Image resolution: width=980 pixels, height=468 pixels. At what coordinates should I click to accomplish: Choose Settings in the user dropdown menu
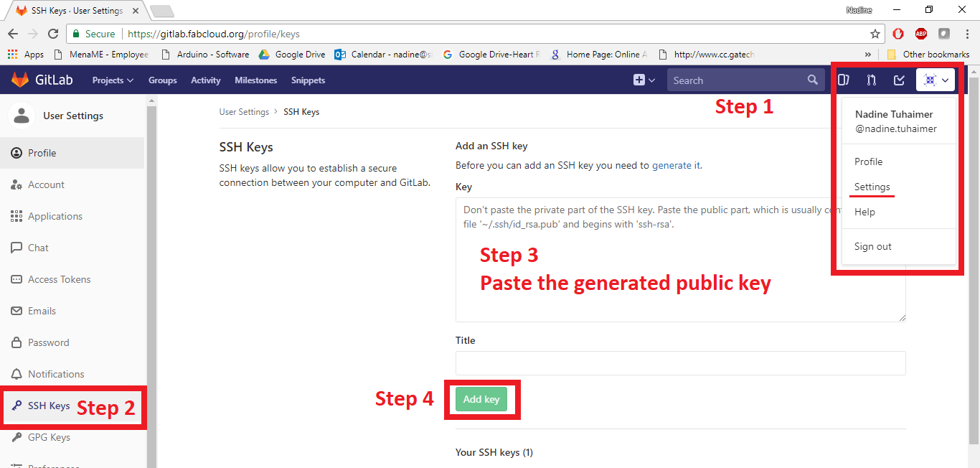[872, 187]
